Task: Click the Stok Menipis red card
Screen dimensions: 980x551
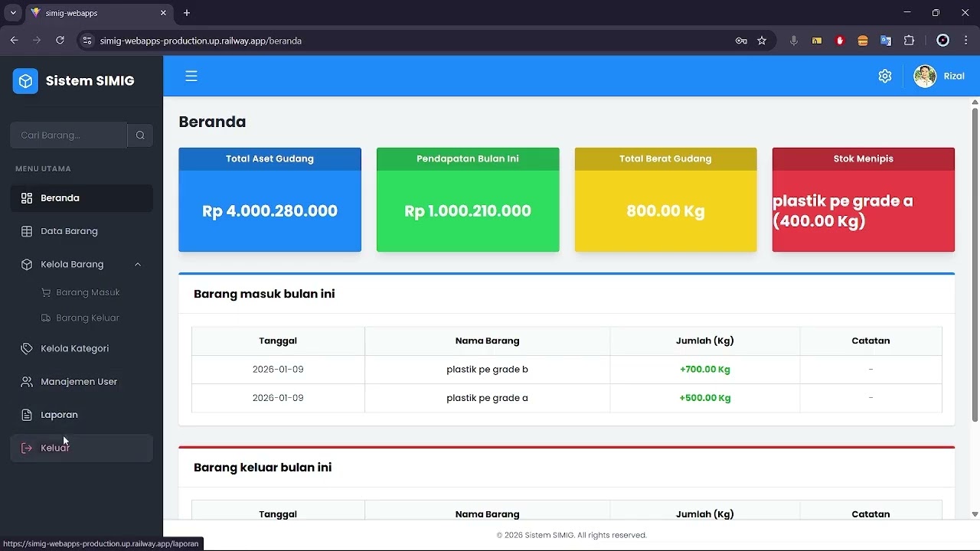Action: [x=864, y=200]
